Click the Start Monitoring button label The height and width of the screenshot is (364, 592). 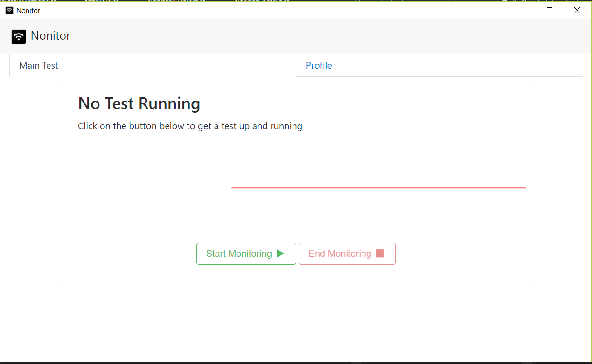pyautogui.click(x=239, y=254)
